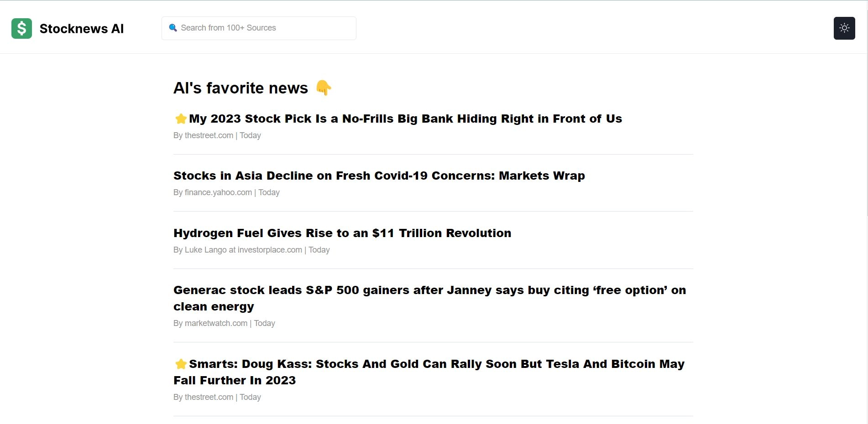The image size is (868, 424).
Task: Click the thestreet.com source under the first headline
Action: pyautogui.click(x=209, y=135)
